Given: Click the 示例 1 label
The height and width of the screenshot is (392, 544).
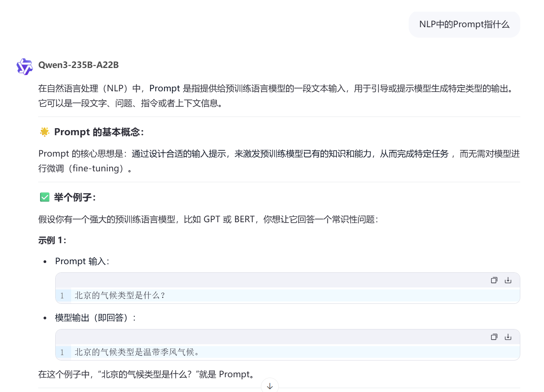Looking at the screenshot, I should point(52,240).
